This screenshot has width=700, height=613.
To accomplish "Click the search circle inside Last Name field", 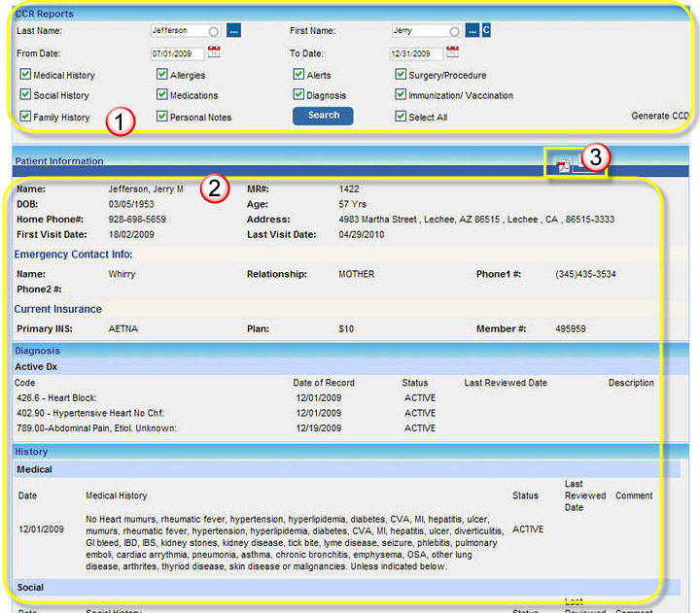I will pyautogui.click(x=213, y=31).
